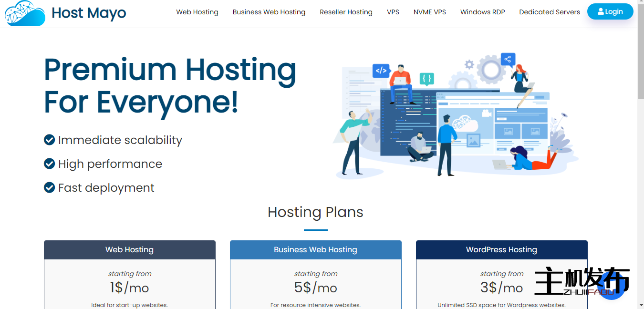This screenshot has width=644, height=309.
Task: Navigate to Windows RDP
Action: click(x=482, y=12)
